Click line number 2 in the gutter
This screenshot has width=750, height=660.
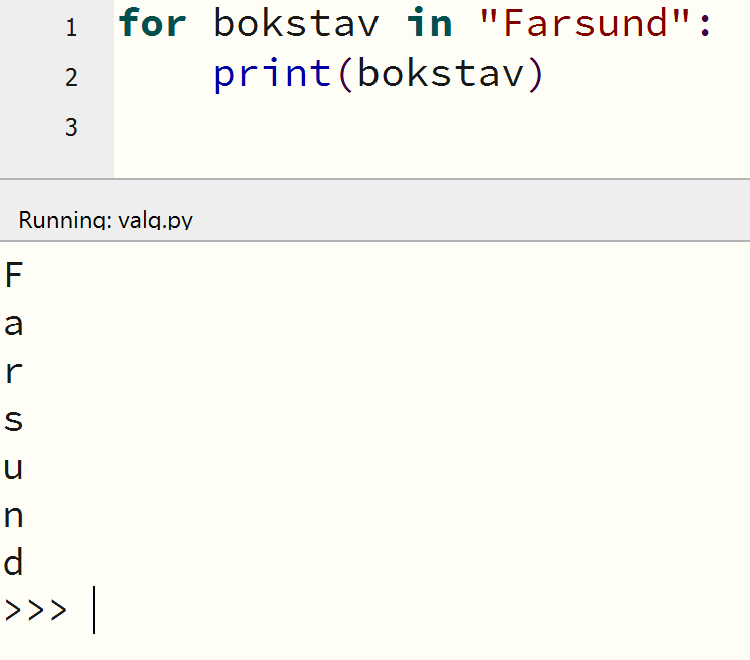coord(70,77)
